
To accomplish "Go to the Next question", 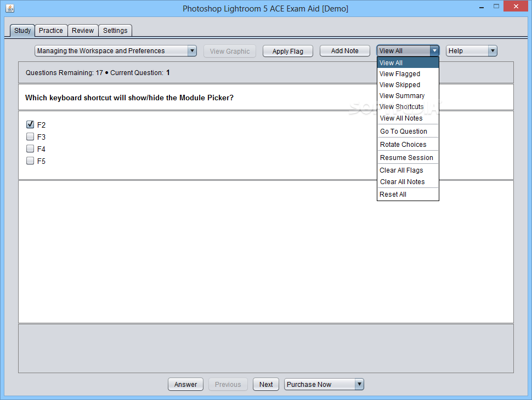I will pyautogui.click(x=266, y=385).
